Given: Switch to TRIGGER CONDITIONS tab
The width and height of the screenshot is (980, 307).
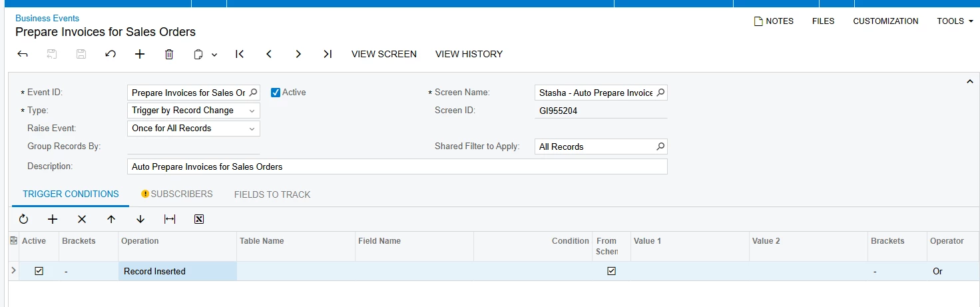Looking at the screenshot, I should point(71,194).
